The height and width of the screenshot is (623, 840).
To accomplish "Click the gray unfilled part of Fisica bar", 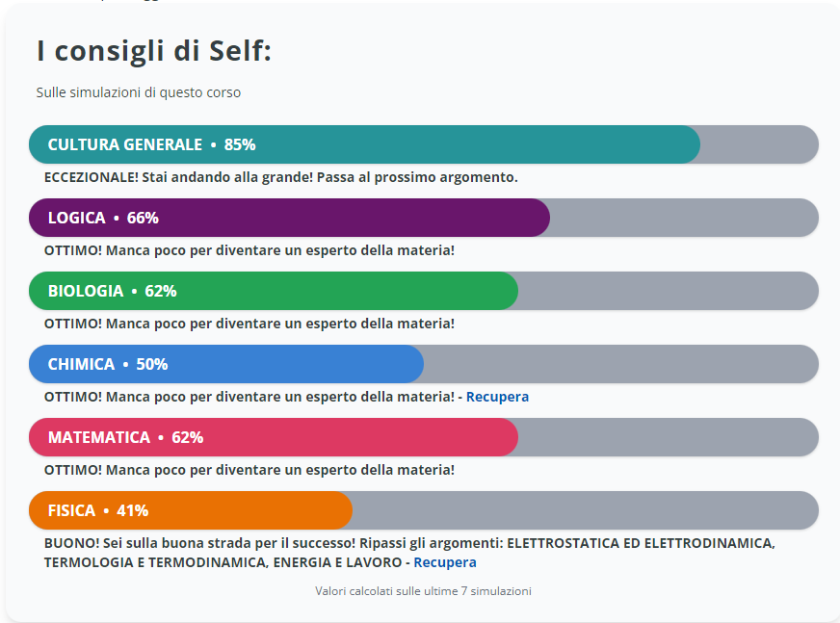I will coord(584,510).
